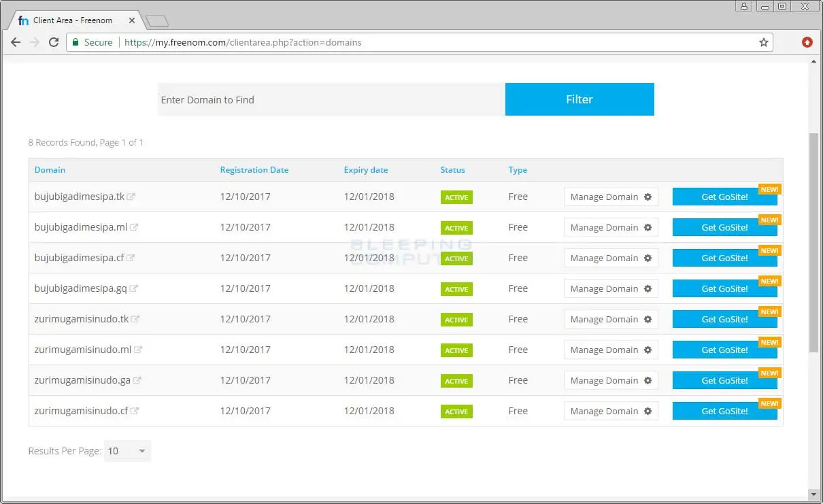
Task: Click domain name bujubigadimesipa.gq
Action: click(x=80, y=288)
